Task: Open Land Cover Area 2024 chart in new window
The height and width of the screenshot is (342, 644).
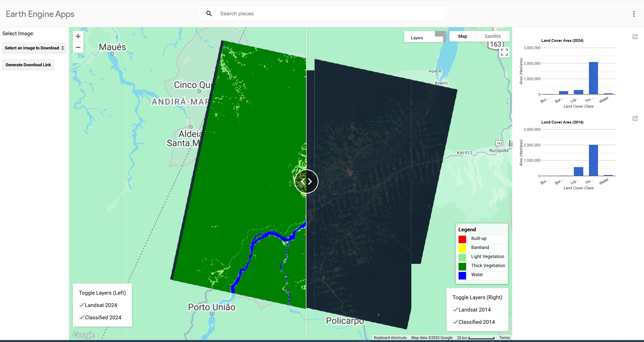Action: click(x=635, y=37)
